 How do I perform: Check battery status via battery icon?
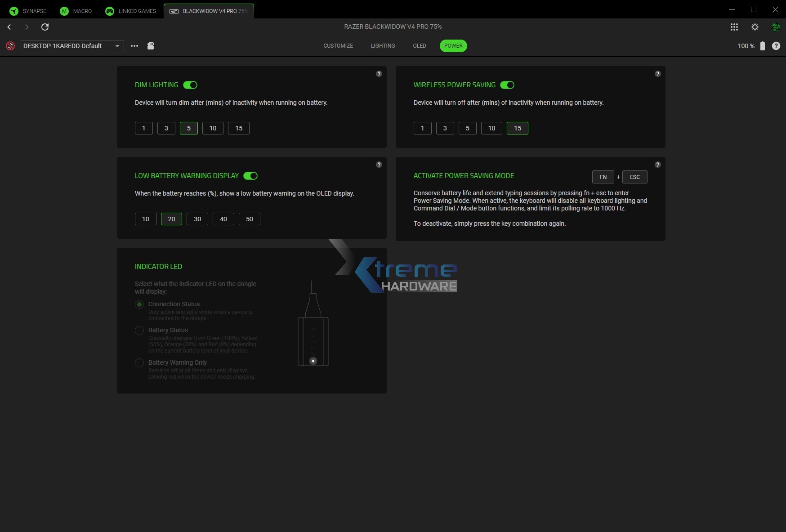click(762, 45)
